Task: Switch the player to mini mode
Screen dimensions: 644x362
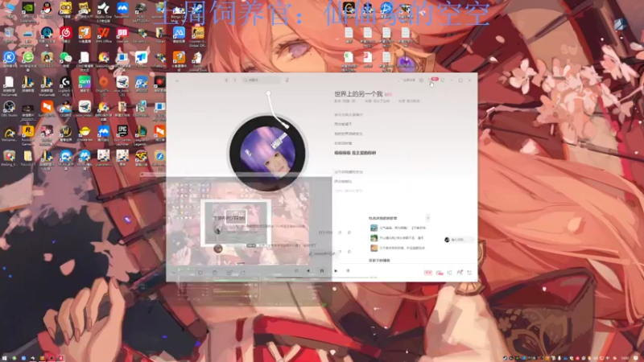Action: 443,80
